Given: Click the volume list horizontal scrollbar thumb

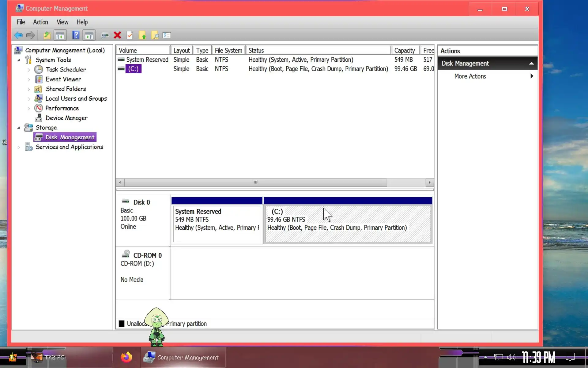Looking at the screenshot, I should [x=255, y=182].
